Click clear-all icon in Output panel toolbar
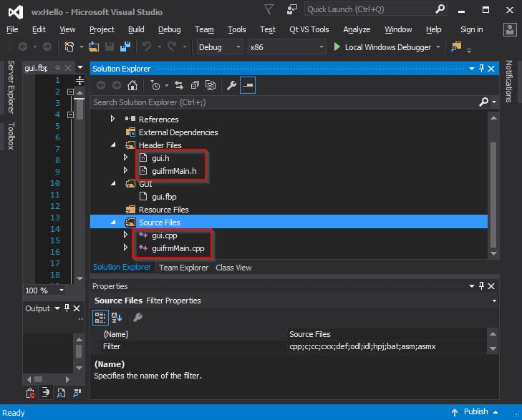 click(x=30, y=393)
